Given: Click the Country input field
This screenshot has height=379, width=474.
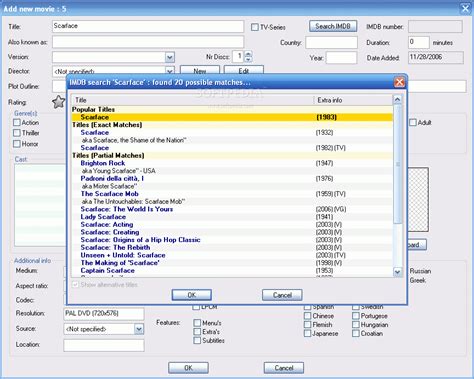Looking at the screenshot, I should click(x=331, y=43).
